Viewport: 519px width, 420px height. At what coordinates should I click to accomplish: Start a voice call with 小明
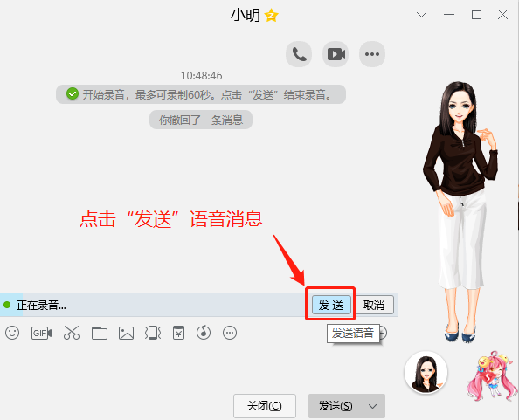pos(299,54)
